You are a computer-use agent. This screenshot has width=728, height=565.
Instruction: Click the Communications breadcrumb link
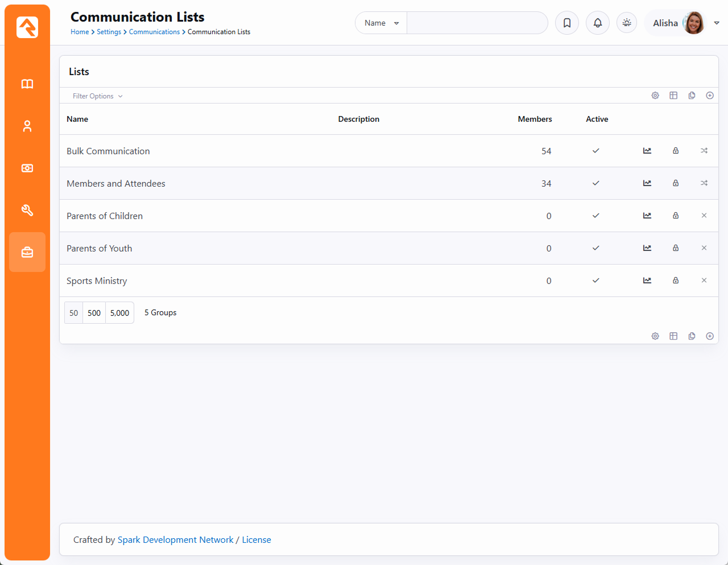click(x=154, y=32)
